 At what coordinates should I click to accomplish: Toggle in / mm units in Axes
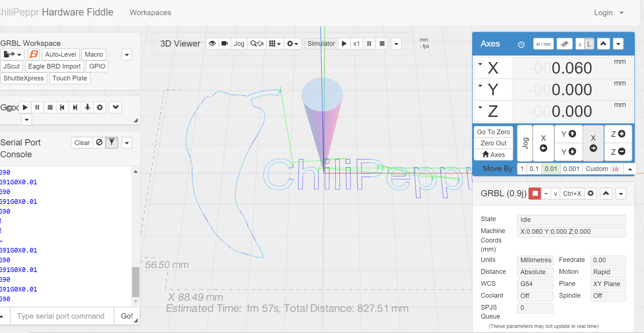(543, 44)
